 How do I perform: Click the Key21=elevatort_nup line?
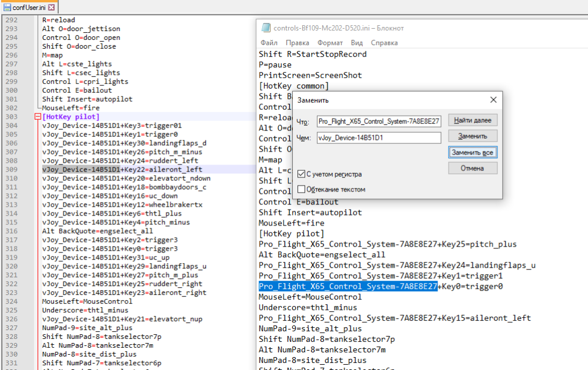click(x=122, y=319)
